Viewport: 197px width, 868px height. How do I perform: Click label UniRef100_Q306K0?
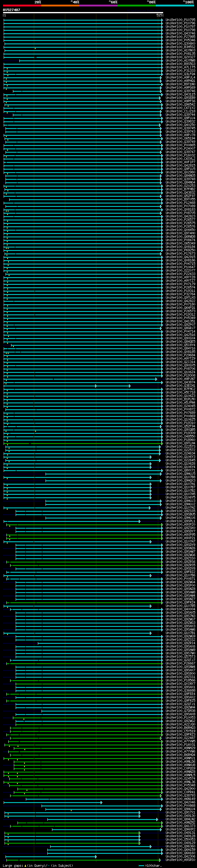pos(180,43)
